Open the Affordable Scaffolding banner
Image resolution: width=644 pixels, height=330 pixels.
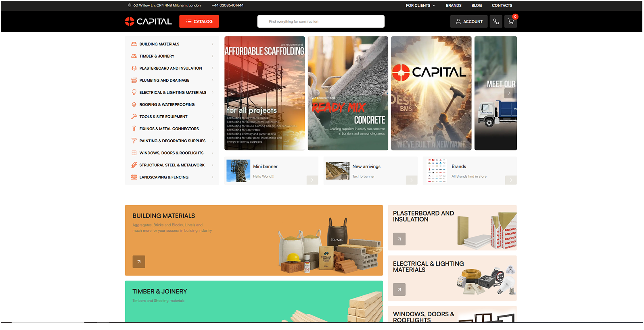[x=265, y=93]
